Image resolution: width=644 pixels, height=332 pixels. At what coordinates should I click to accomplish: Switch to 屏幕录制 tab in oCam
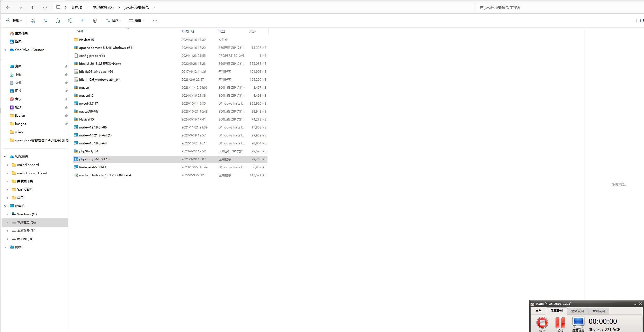pyautogui.click(x=556, y=311)
